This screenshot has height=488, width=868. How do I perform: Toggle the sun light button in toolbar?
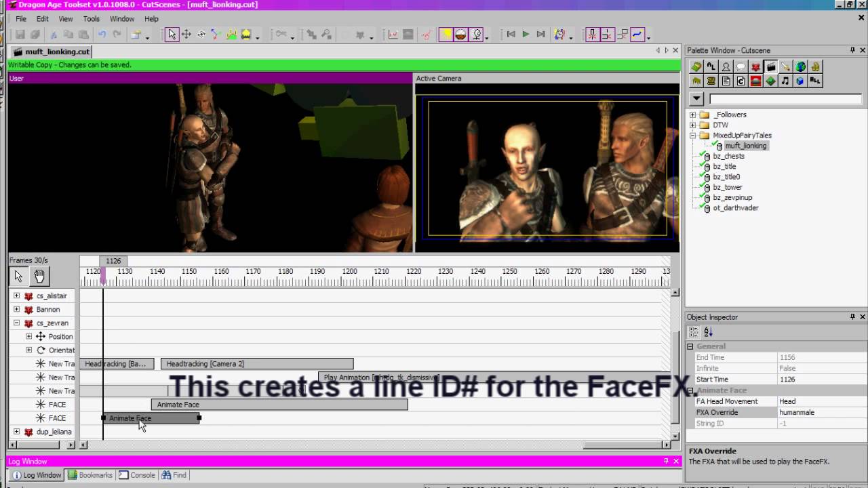[446, 35]
